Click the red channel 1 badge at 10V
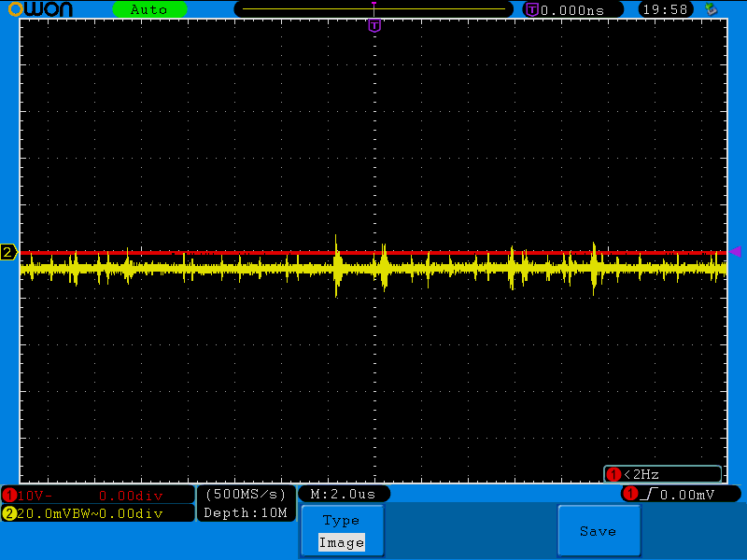The height and width of the screenshot is (560, 747). point(9,494)
